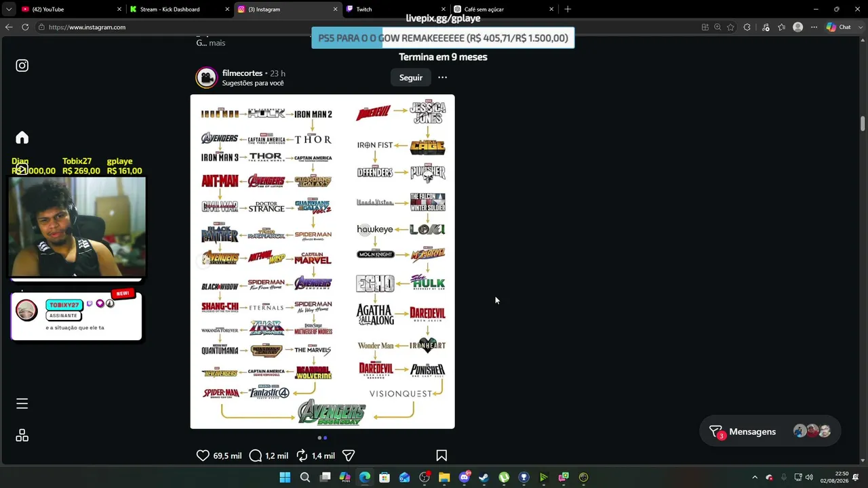Open the Marvel timeline post image
The width and height of the screenshot is (868, 488).
pyautogui.click(x=322, y=262)
